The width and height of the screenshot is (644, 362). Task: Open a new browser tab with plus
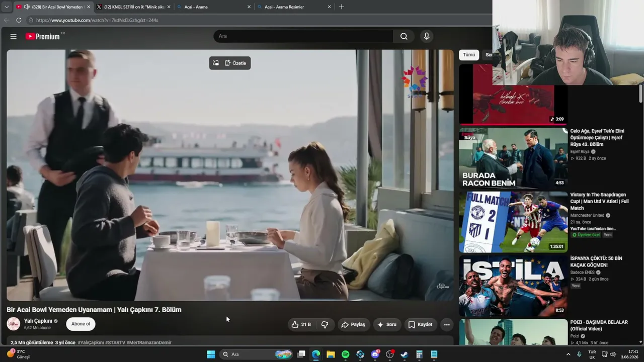(x=342, y=7)
